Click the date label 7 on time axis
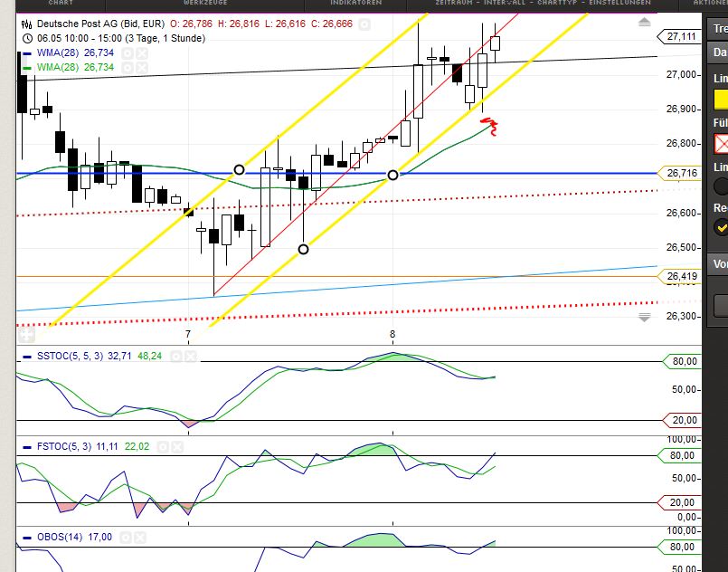Screen dimensions: 728x572 188,334
